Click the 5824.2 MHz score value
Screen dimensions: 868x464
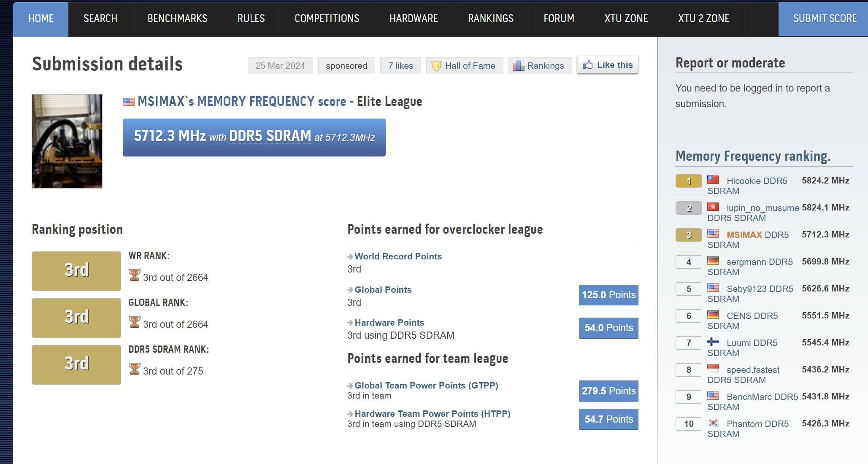(x=825, y=181)
